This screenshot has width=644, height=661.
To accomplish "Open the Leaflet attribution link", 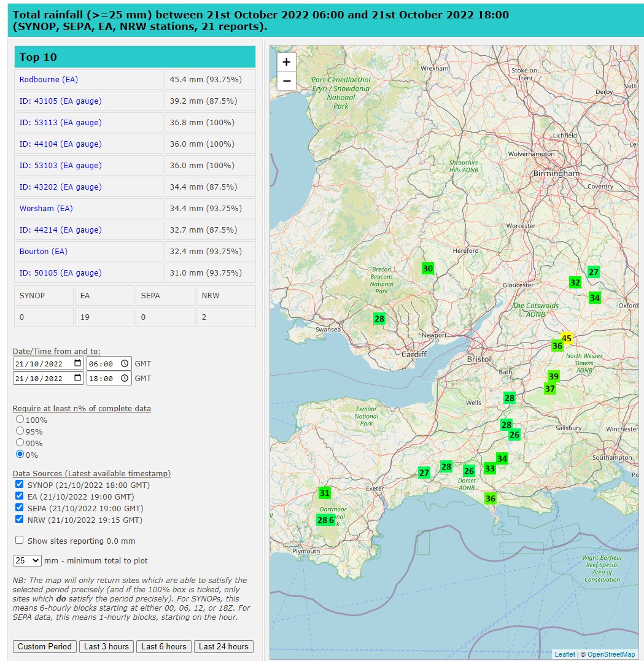I will 565,654.
